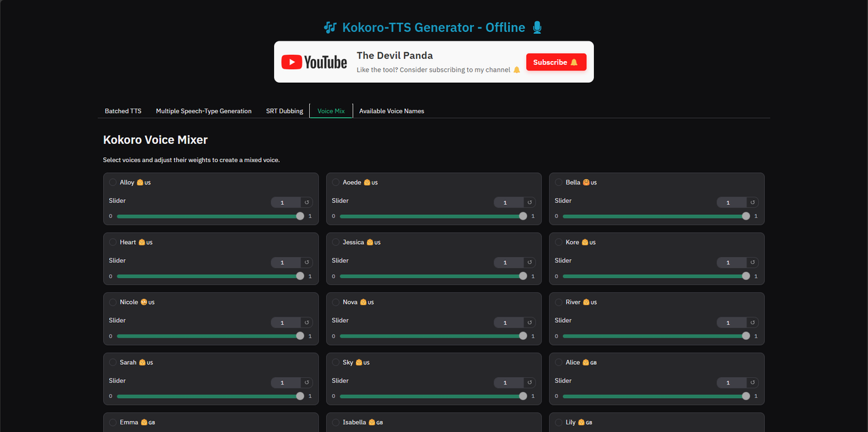
Task: Toggle the Alice voice checkbox
Action: click(559, 362)
